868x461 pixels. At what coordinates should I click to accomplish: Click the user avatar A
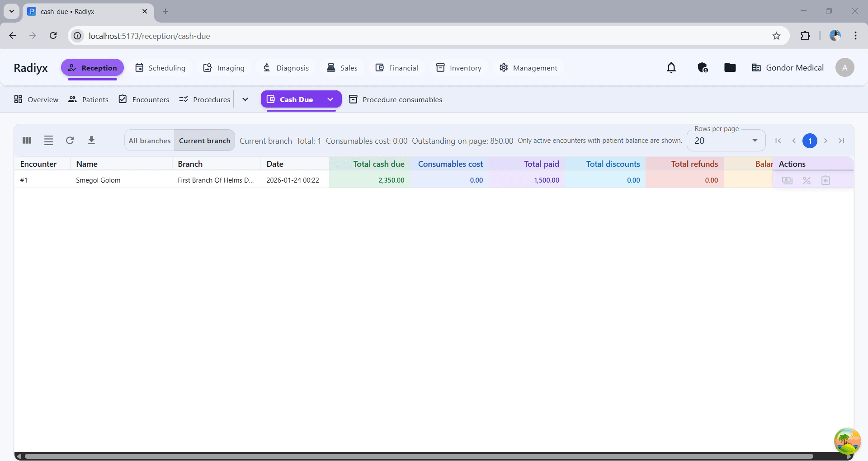[x=844, y=68]
